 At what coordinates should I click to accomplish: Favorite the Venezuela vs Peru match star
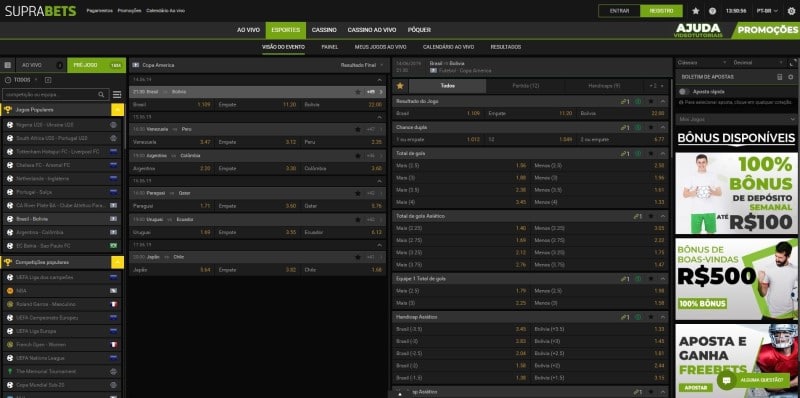click(x=358, y=129)
